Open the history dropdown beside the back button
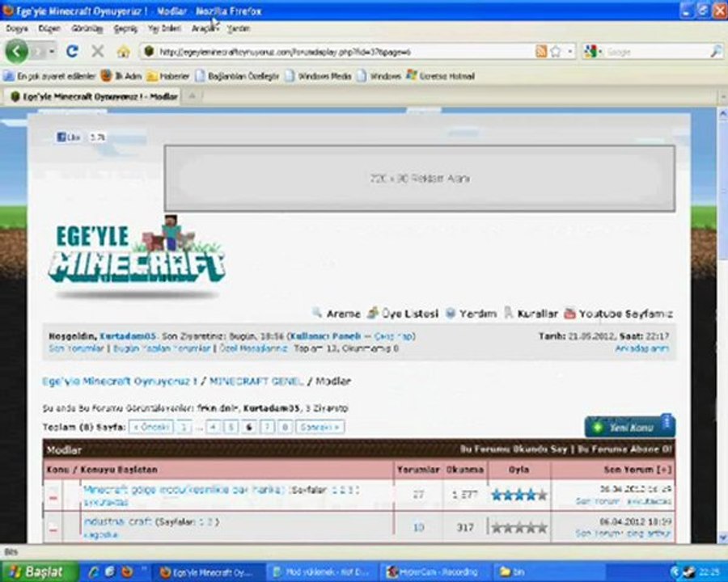The image size is (728, 582). click(52, 51)
